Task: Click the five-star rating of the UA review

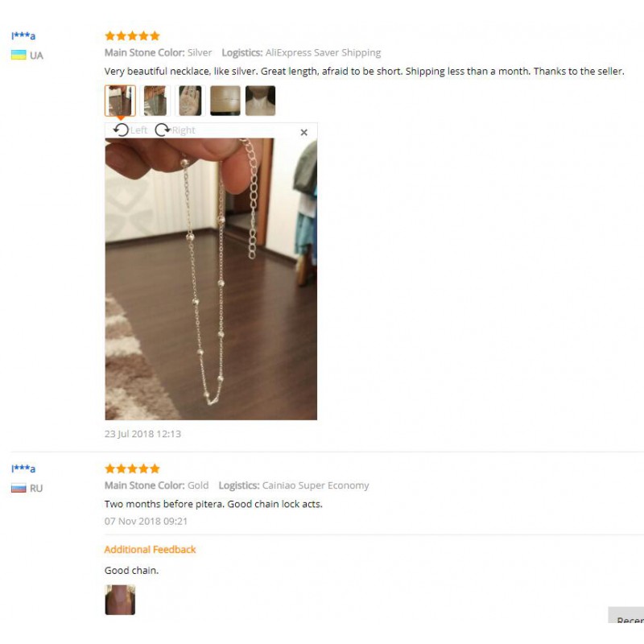Action: [x=132, y=35]
